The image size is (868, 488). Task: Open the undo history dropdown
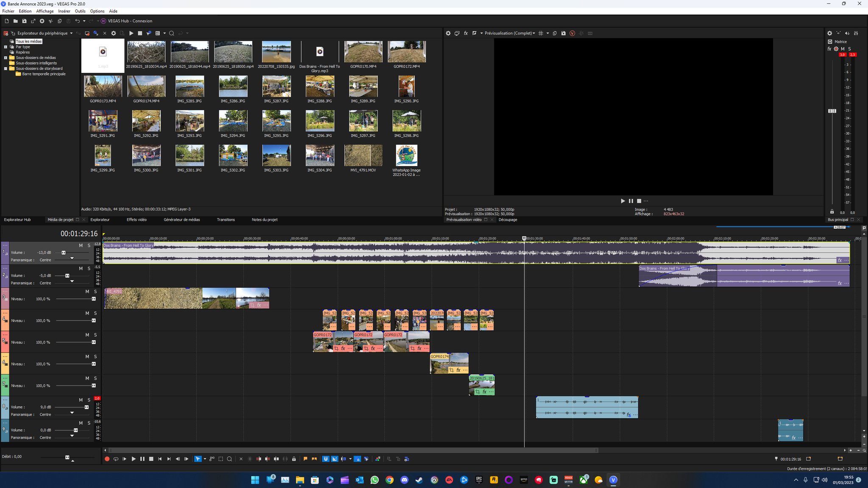click(x=84, y=21)
